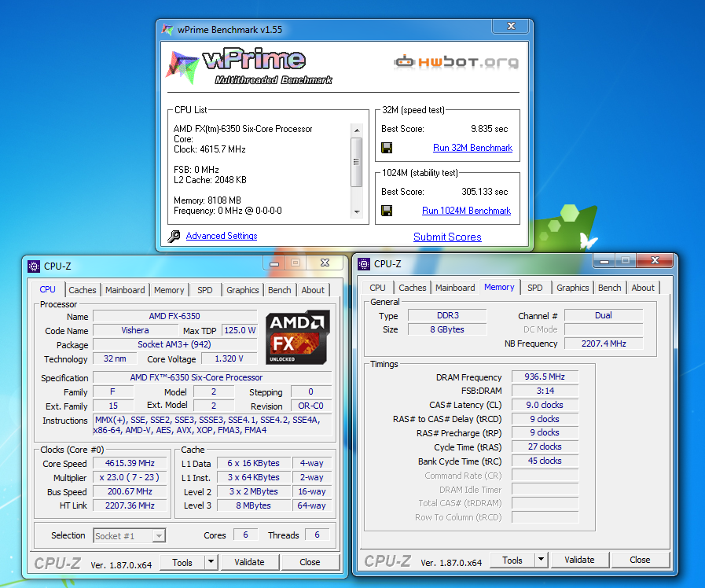The width and height of the screenshot is (705, 588).
Task: Open Memory tab in left CPU-Z
Action: 169,290
